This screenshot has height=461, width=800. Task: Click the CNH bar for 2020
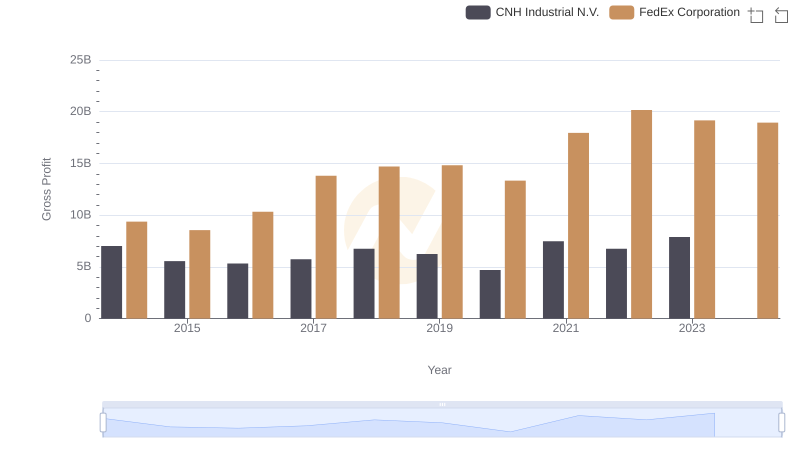(490, 294)
